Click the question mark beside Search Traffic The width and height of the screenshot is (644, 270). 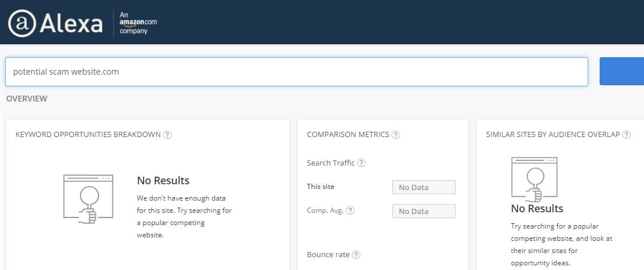tap(361, 163)
